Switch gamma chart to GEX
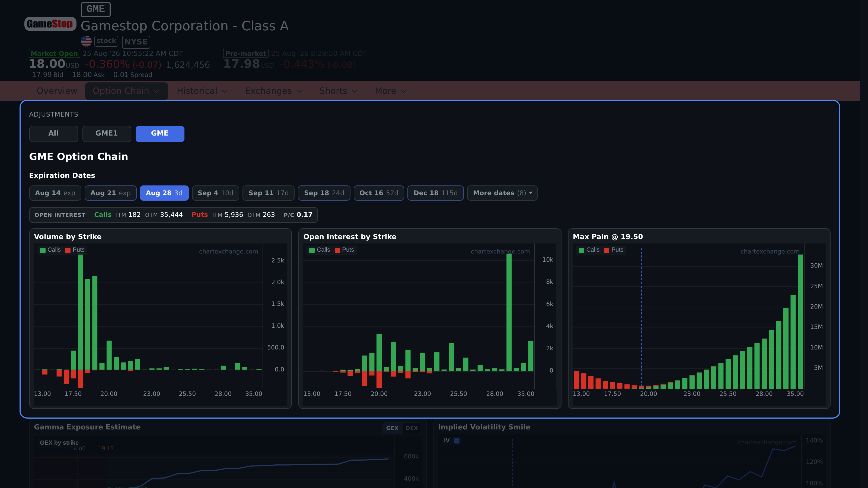This screenshot has height=488, width=868. 392,428
